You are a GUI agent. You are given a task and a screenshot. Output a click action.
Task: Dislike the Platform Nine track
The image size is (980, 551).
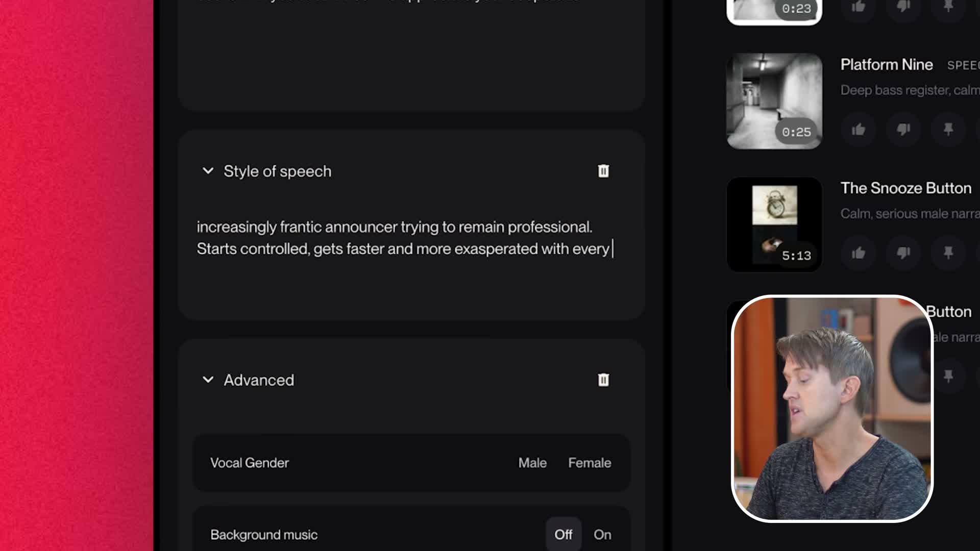903,130
